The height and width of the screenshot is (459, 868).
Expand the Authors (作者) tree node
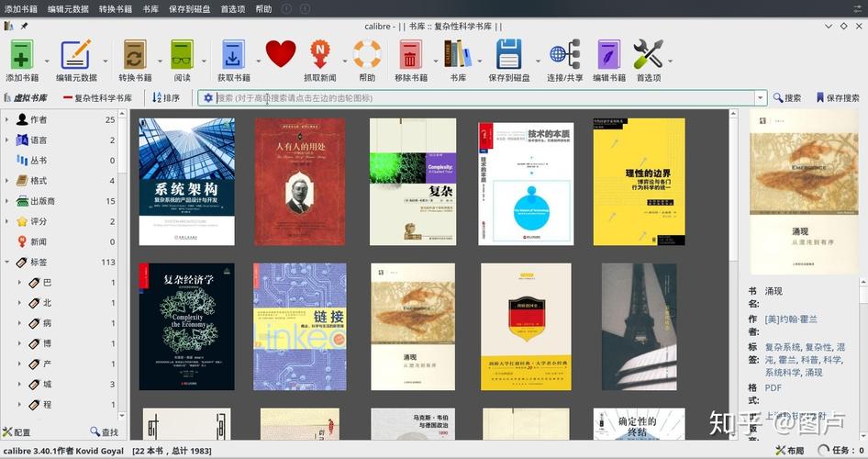click(x=6, y=119)
